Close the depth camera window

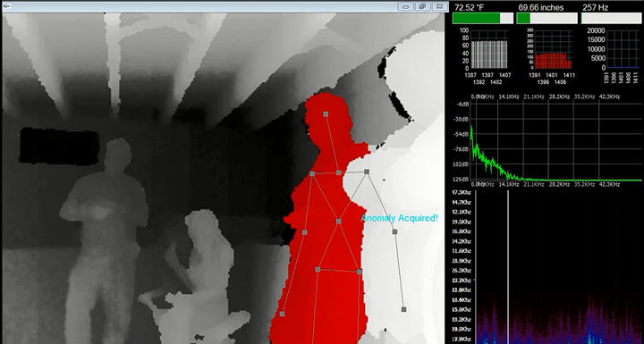(x=439, y=6)
